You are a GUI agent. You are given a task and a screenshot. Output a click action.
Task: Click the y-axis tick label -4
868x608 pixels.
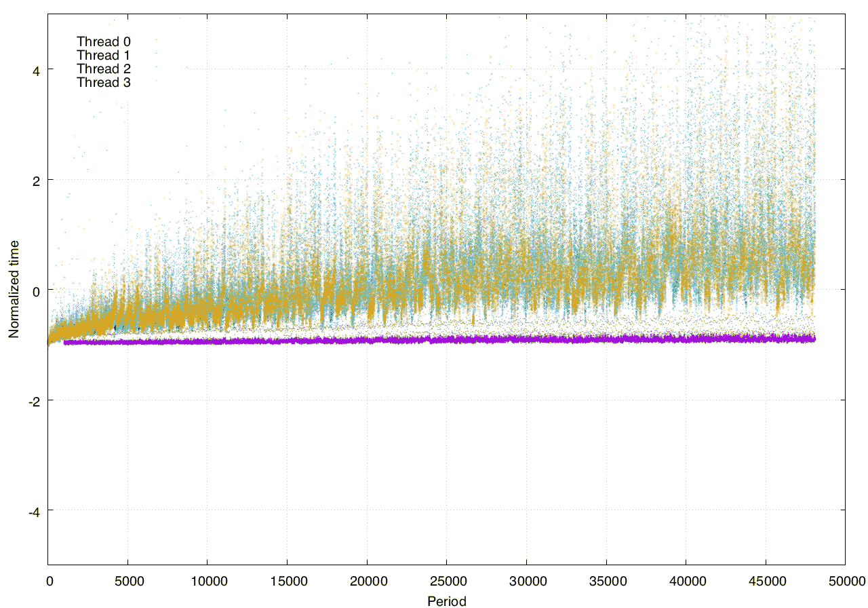tap(35, 511)
